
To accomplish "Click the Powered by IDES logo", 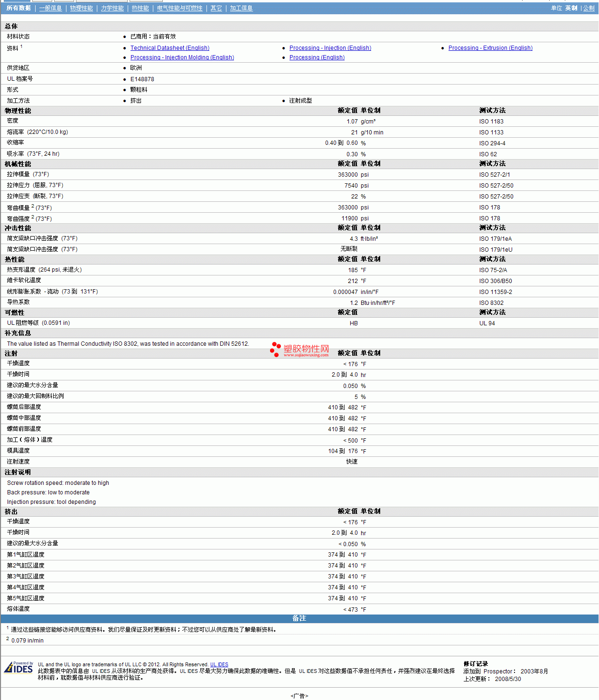I will point(19,667).
